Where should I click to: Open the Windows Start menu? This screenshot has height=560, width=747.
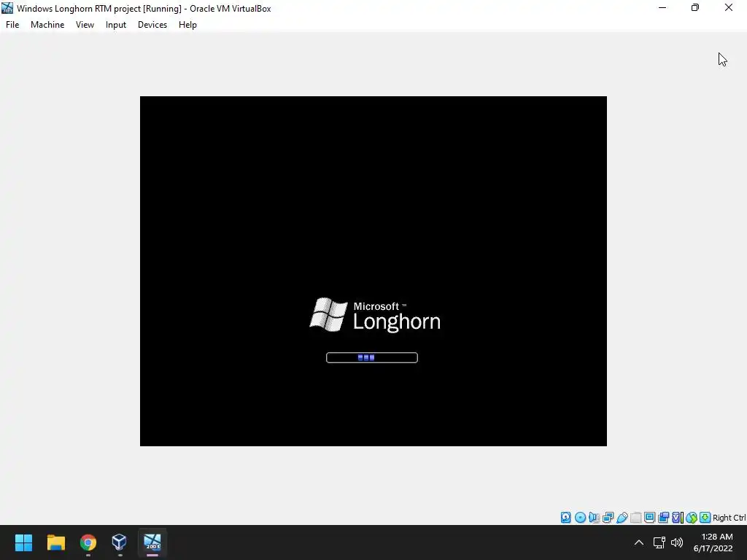pos(23,542)
